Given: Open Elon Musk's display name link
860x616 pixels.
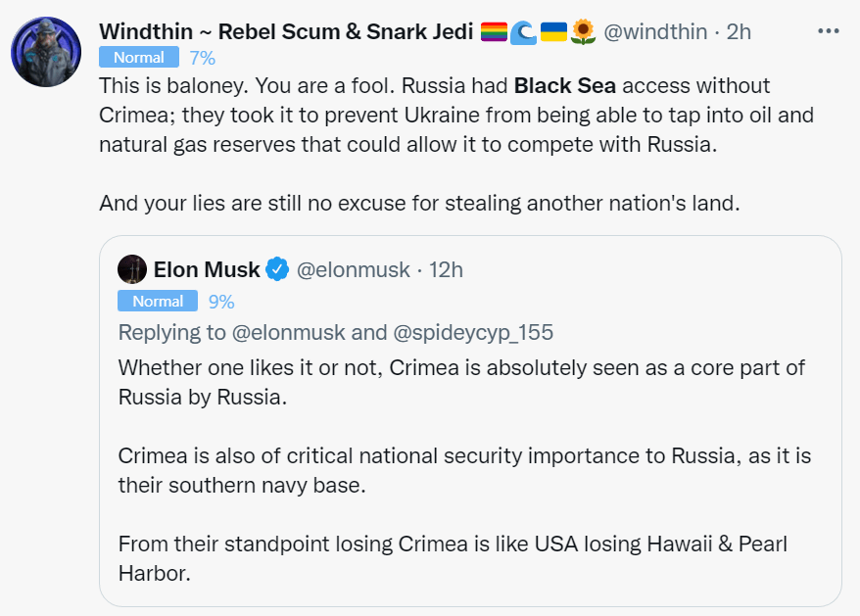Looking at the screenshot, I should 207,269.
